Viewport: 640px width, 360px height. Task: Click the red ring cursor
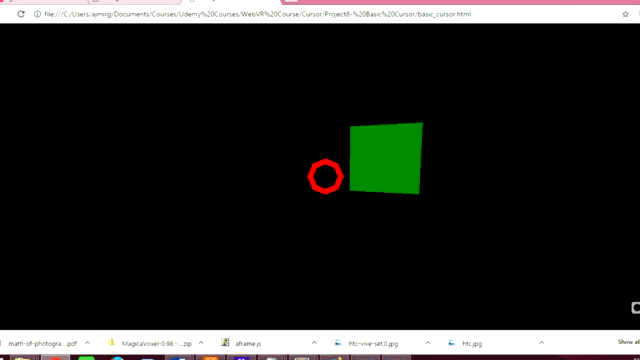point(325,176)
